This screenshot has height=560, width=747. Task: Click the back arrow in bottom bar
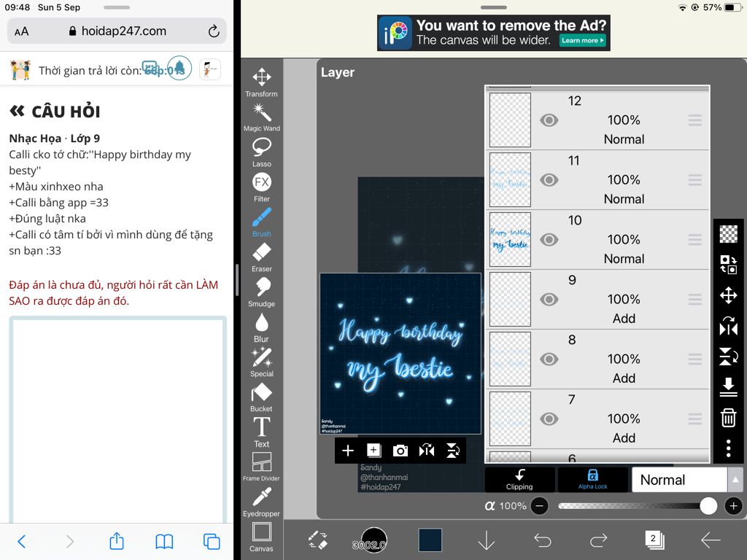click(x=711, y=540)
